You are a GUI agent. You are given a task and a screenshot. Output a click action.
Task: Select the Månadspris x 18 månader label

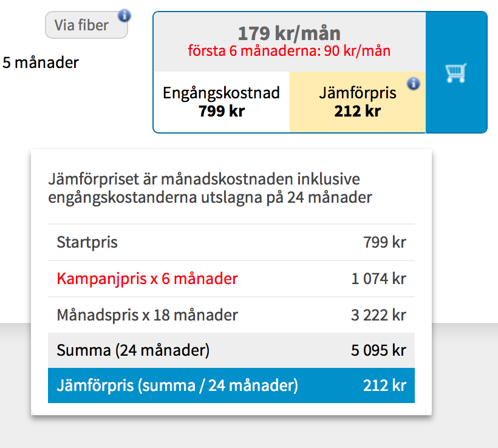coord(147,316)
